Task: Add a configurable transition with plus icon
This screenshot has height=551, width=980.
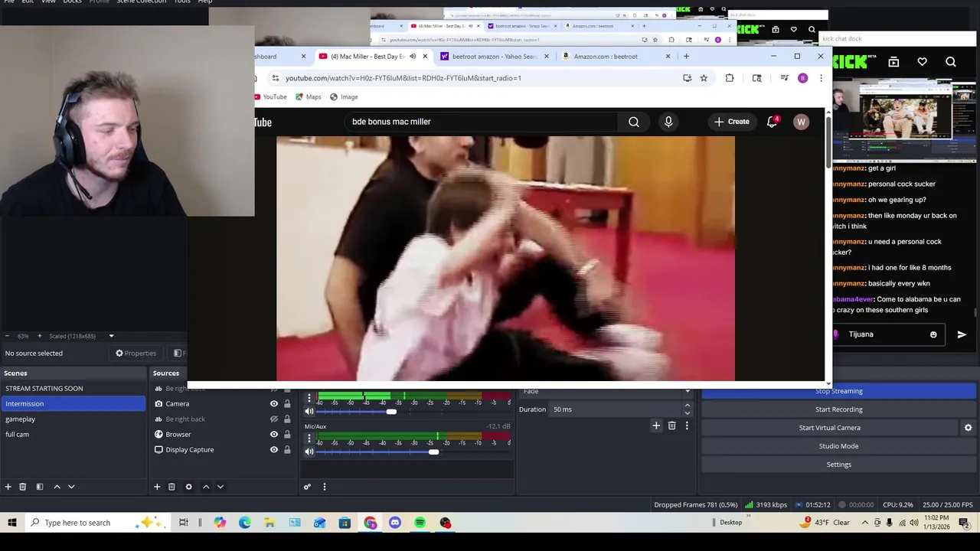Action: [x=656, y=425]
